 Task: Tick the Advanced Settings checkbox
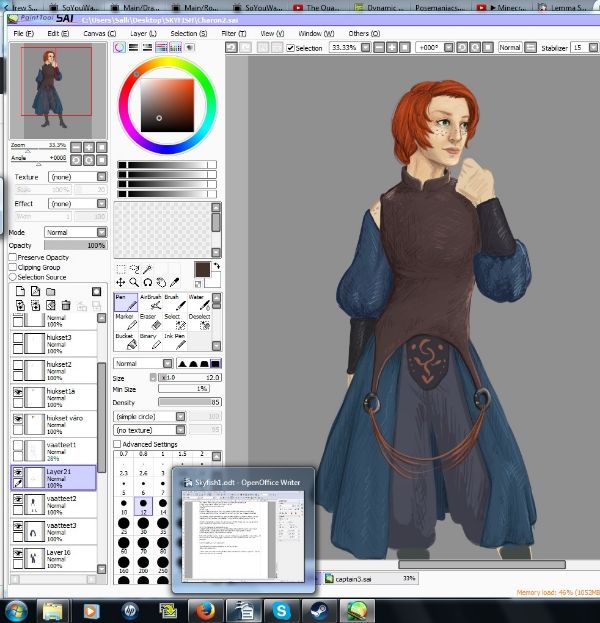point(118,444)
